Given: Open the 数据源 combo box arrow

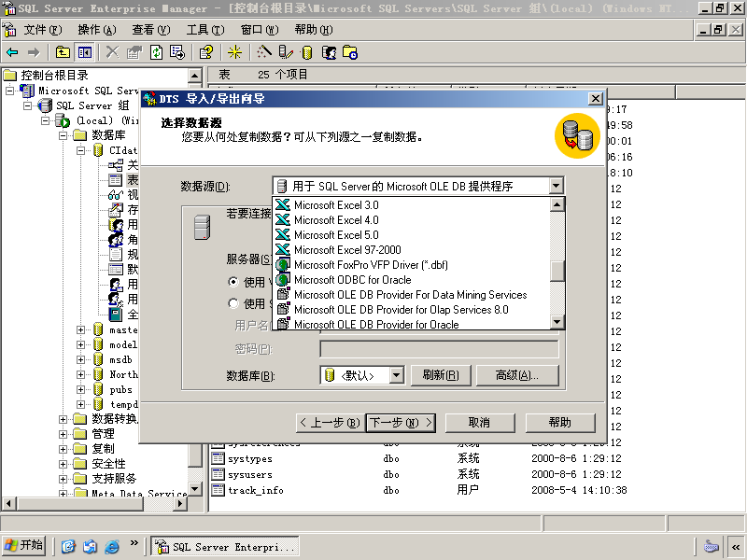Looking at the screenshot, I should [556, 186].
